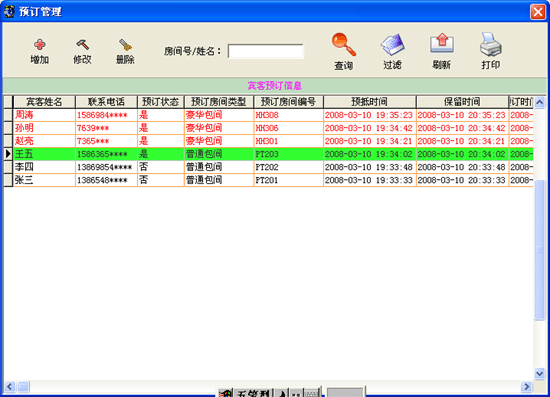Click the 宾客姓名 column header
Image resolution: width=550 pixels, height=397 pixels.
44,102
